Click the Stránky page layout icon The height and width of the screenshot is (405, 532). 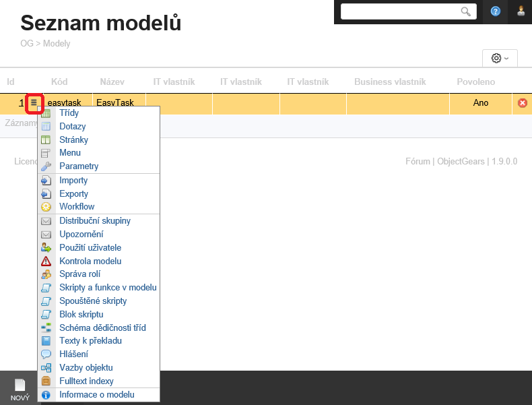[46, 140]
